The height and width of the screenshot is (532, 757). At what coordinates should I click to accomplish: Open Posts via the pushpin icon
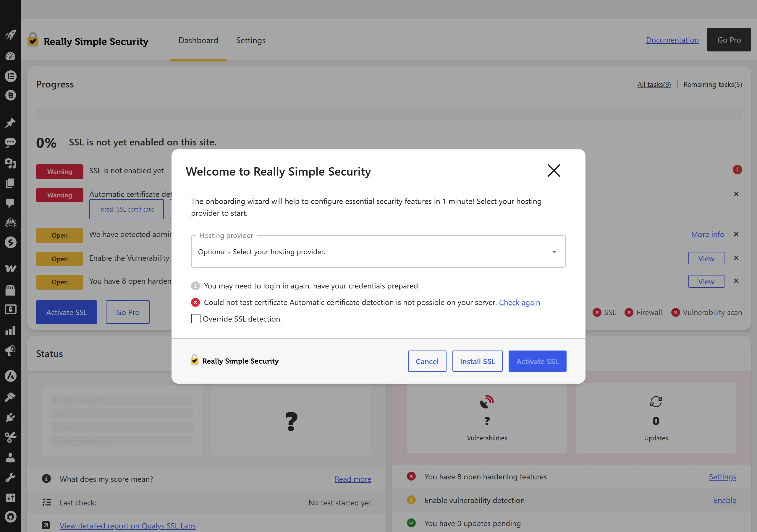11,123
